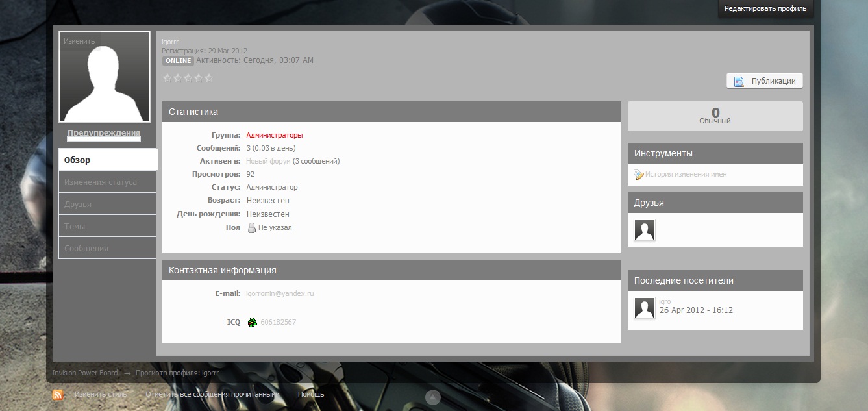Viewport: 868px width, 411px height.
Task: Click the Изменить стиль footer link
Action: click(101, 394)
